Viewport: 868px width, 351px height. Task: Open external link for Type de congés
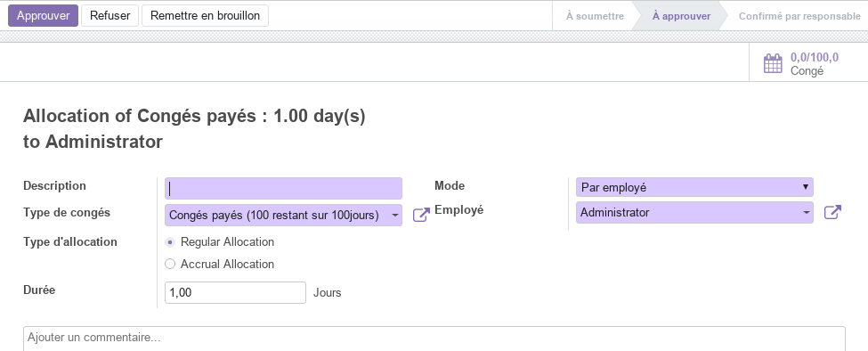(421, 215)
